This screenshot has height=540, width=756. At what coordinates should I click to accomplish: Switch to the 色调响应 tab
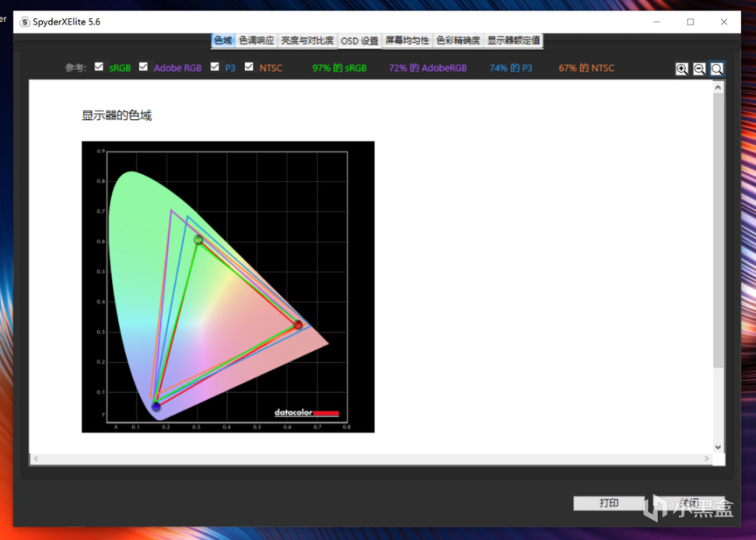(x=257, y=40)
